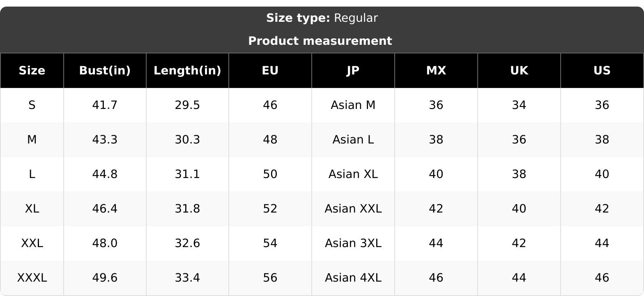The image size is (644, 296).
Task: Click the Length(in) column header
Action: 187,71
